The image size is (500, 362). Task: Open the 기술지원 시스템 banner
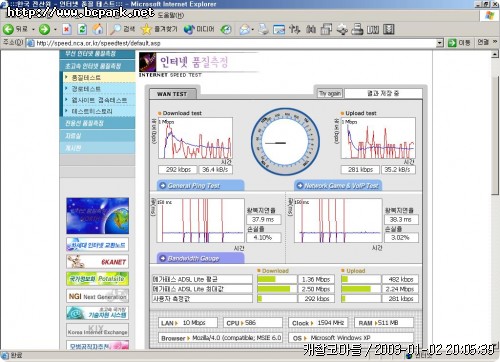[x=97, y=313]
